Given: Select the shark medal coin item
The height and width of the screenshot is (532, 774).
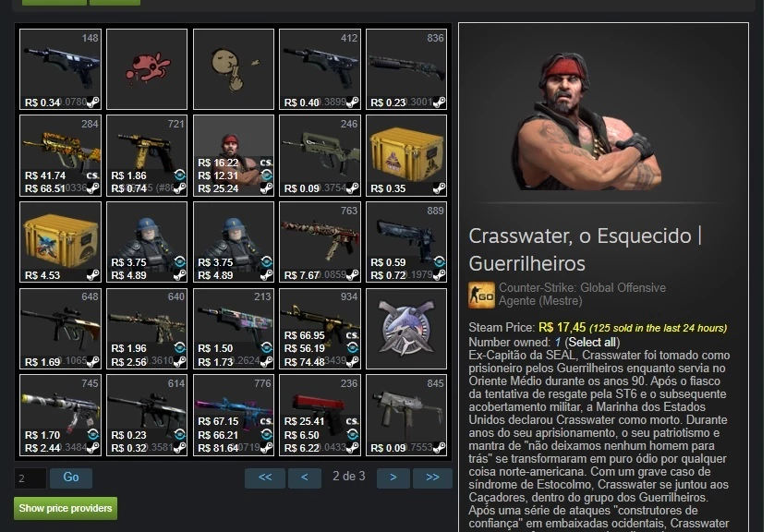Looking at the screenshot, I should click(406, 329).
